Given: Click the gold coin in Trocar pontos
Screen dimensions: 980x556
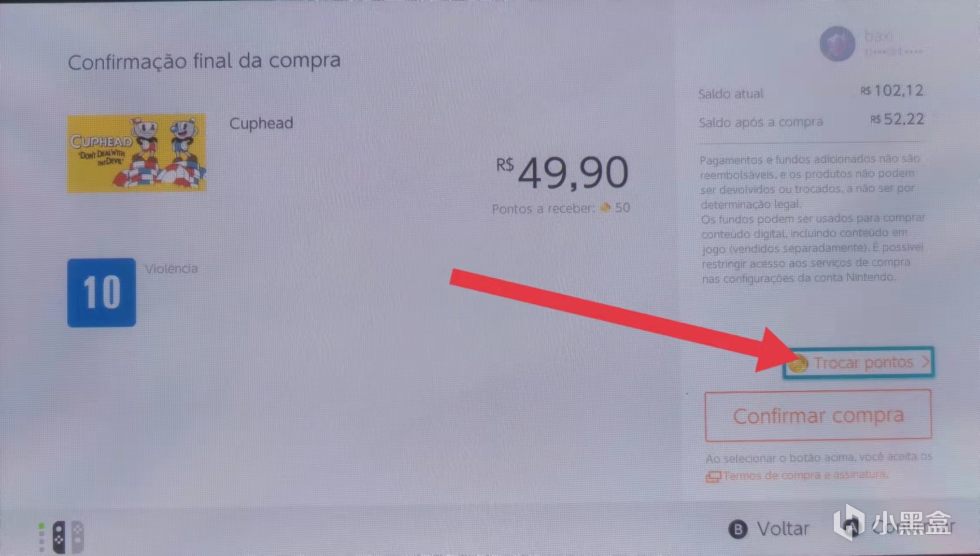Looking at the screenshot, I should 798,363.
